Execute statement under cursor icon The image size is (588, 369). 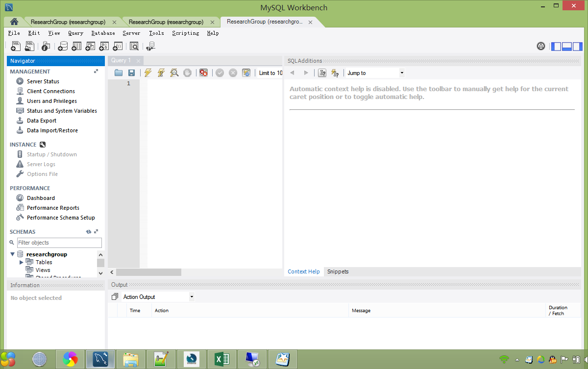coord(161,73)
